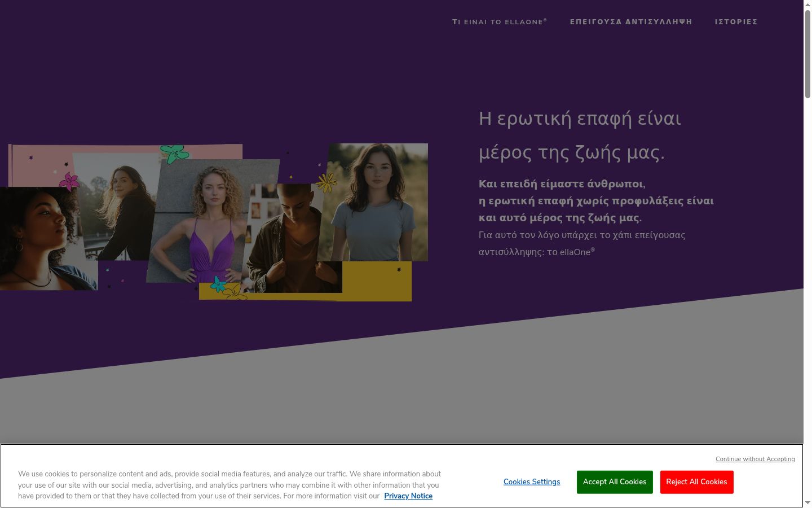
Task: Click the headline line 'μέρος της ζωής μας.'
Action: coord(572,152)
